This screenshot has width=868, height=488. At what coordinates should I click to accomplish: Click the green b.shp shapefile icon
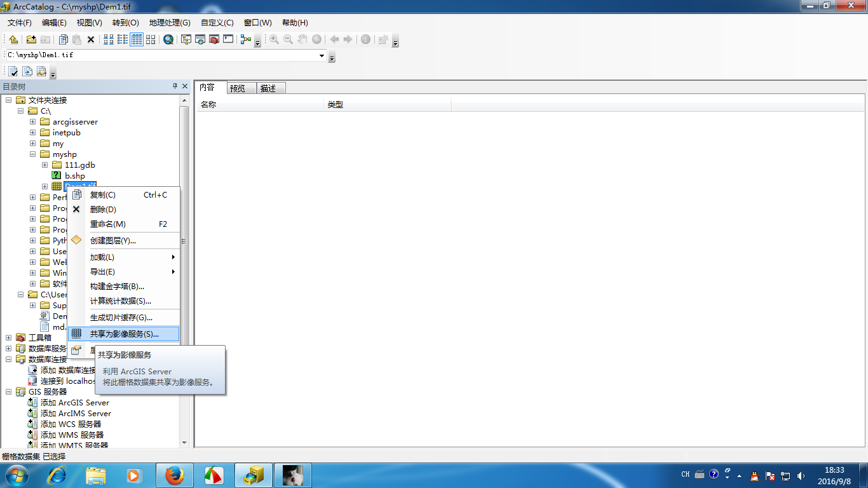click(x=57, y=175)
